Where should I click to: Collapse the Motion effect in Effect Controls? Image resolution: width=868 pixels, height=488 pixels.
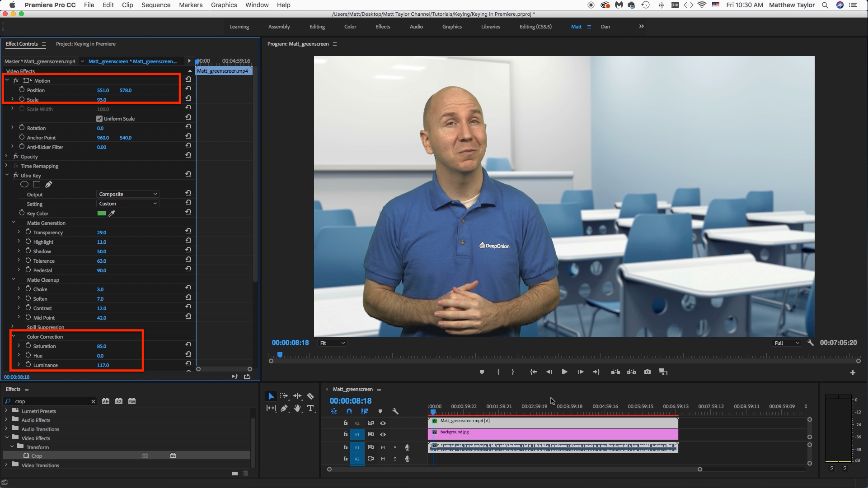point(7,80)
